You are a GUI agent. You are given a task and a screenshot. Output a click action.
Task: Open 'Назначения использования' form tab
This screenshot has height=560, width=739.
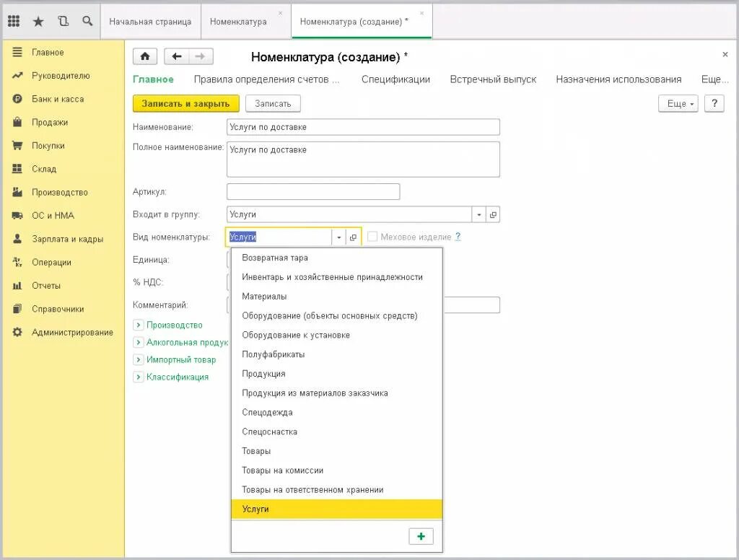pos(618,79)
